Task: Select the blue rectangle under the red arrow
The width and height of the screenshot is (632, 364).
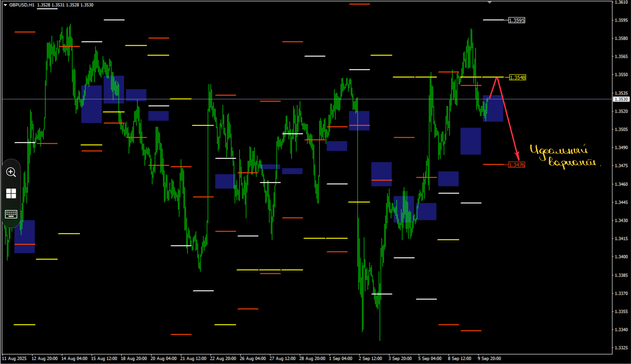Action: [493, 108]
